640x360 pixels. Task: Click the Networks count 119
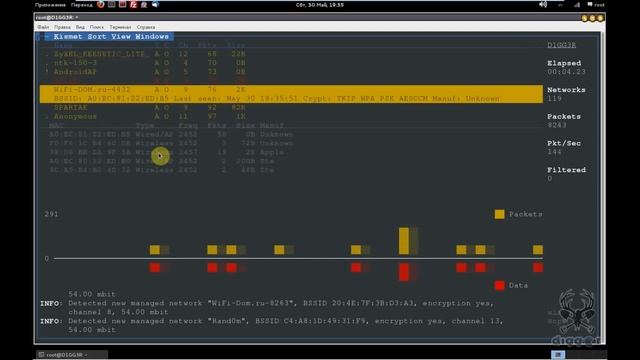(554, 98)
